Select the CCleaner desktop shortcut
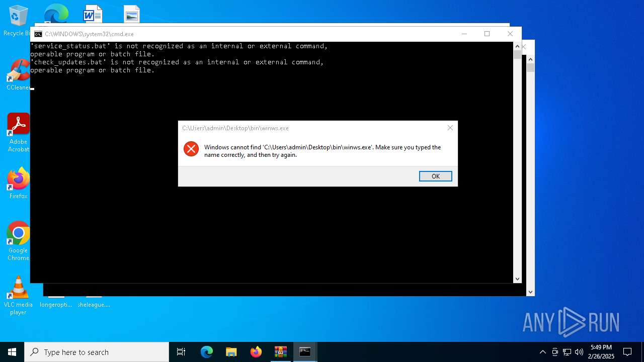 pos(18,75)
